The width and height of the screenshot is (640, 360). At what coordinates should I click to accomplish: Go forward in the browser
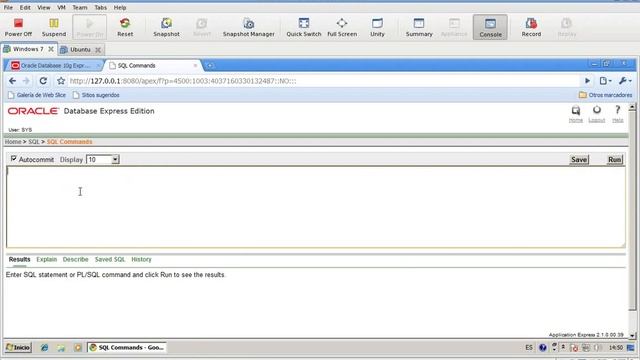(26, 81)
